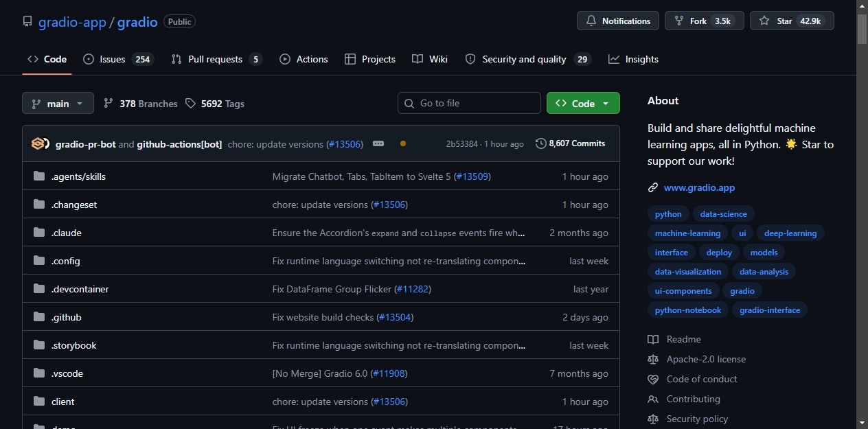Click the people icon beside Contributing
This screenshot has width=868, height=429.
pos(653,399)
